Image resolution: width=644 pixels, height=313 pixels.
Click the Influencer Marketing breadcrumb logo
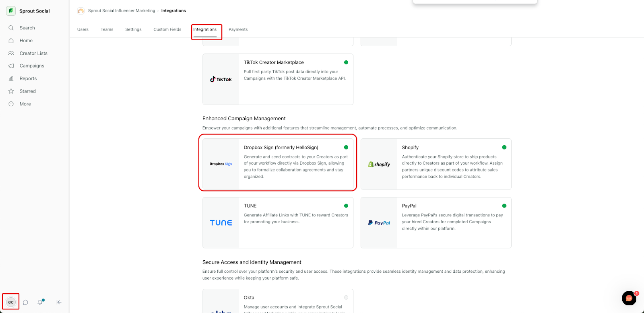pos(81,11)
